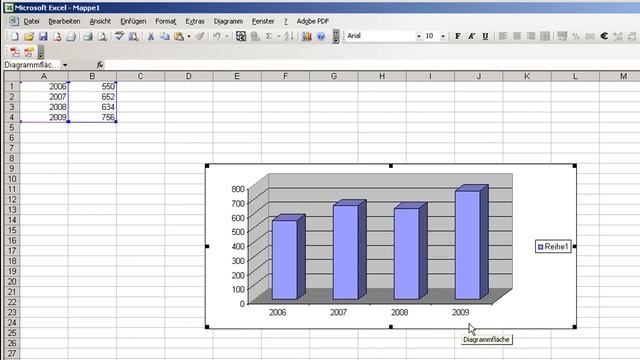Open Help with the question mark icon

(x=321, y=36)
